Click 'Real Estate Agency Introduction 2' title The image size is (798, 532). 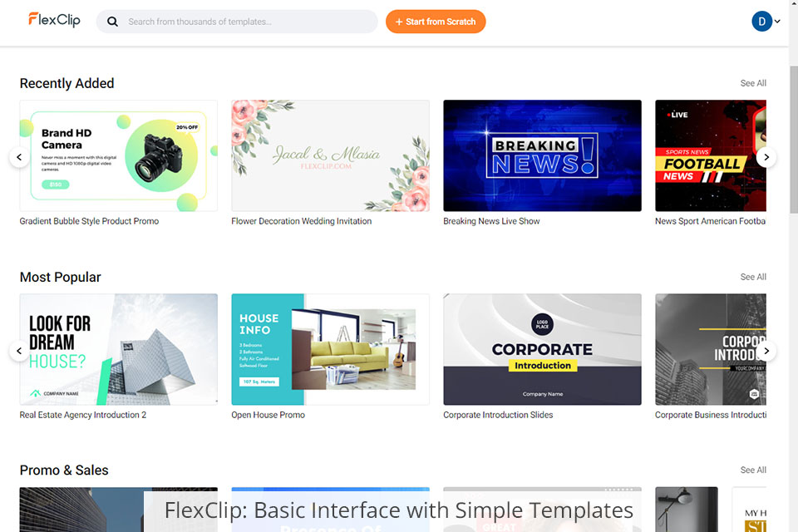tap(83, 415)
